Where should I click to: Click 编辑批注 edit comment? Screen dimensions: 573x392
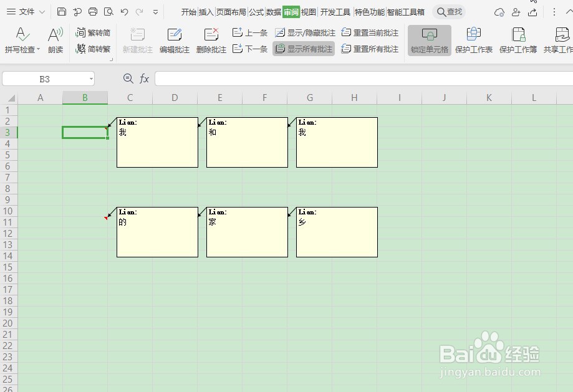click(x=175, y=40)
